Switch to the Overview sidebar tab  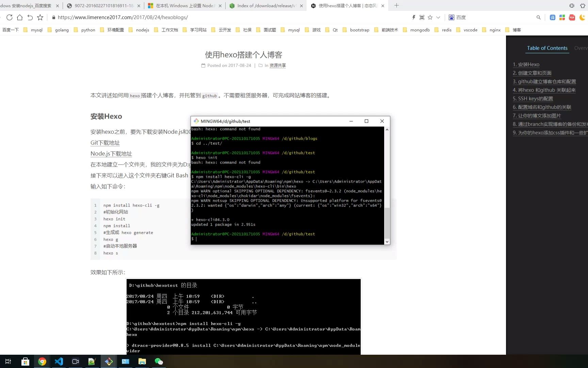coord(581,48)
